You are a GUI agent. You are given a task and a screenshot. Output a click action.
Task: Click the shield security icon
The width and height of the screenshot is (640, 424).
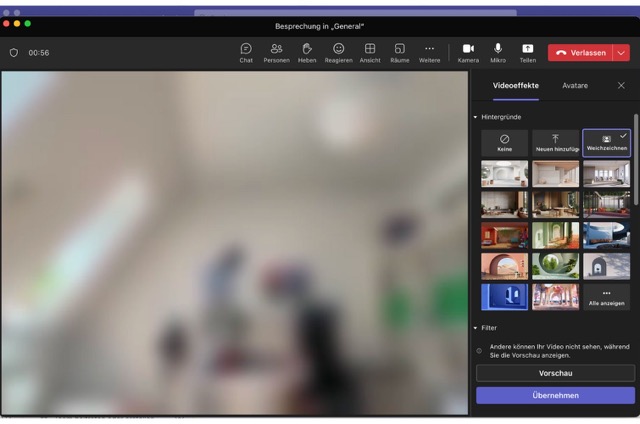14,53
